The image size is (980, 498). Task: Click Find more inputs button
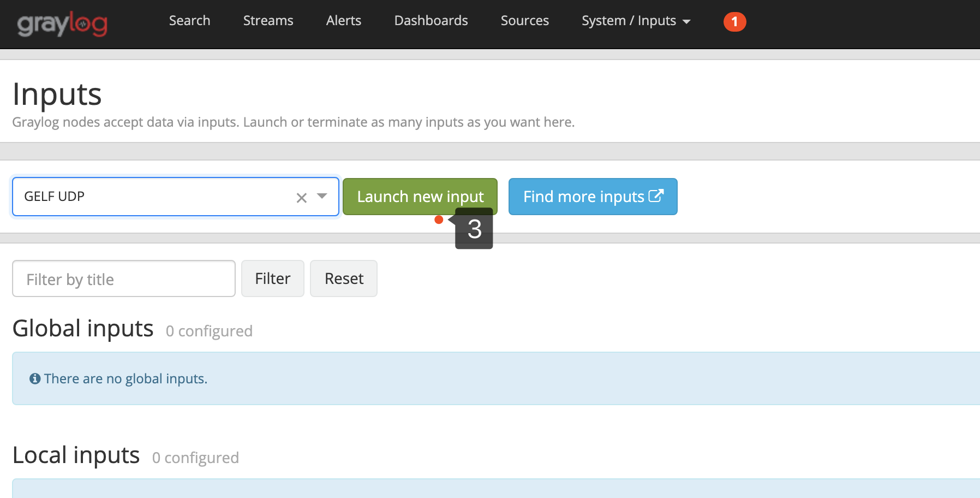593,197
